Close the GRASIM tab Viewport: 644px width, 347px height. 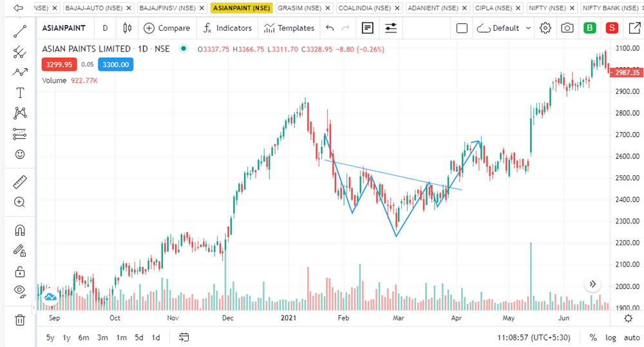[x=328, y=8]
